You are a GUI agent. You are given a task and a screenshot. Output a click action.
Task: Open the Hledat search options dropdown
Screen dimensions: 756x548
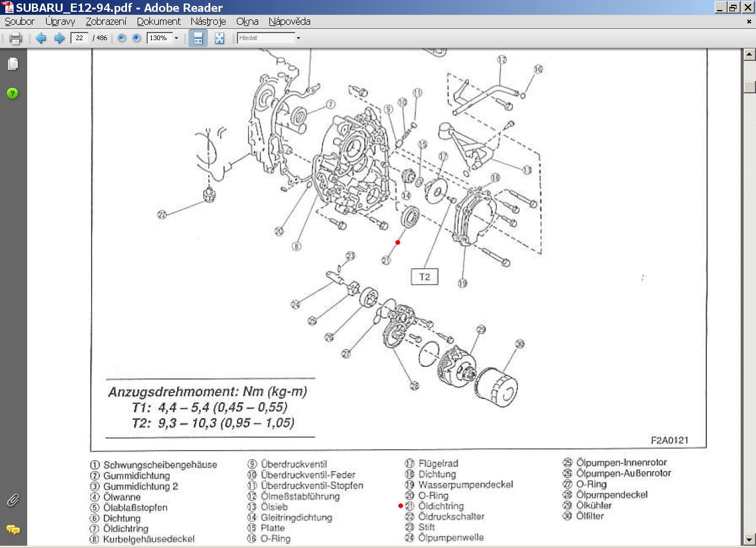(298, 38)
